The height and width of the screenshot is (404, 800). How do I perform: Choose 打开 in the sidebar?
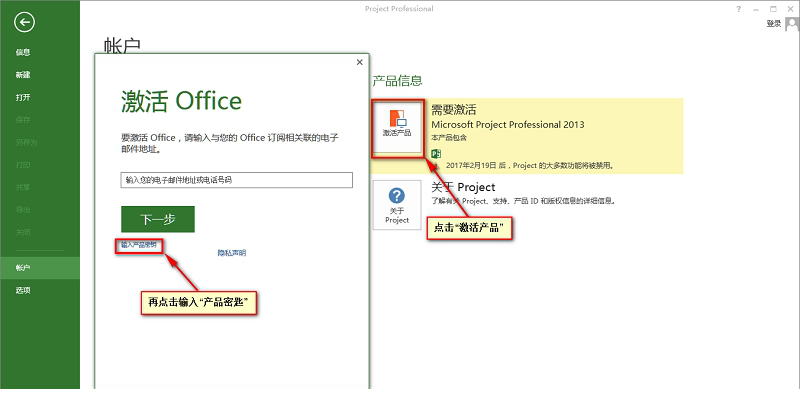[22, 97]
